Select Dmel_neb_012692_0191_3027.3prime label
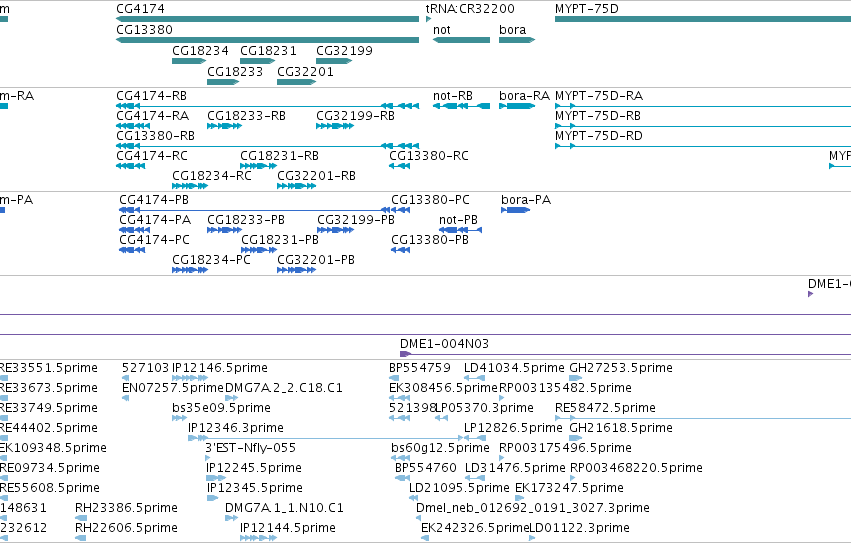This screenshot has height=543, width=851. pyautogui.click(x=533, y=508)
